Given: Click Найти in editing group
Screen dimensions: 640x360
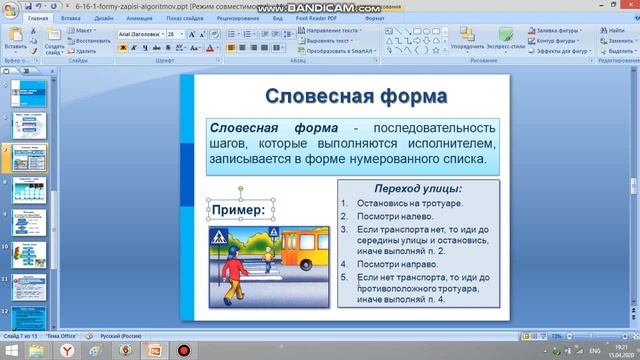Looking at the screenshot, I should pos(612,31).
